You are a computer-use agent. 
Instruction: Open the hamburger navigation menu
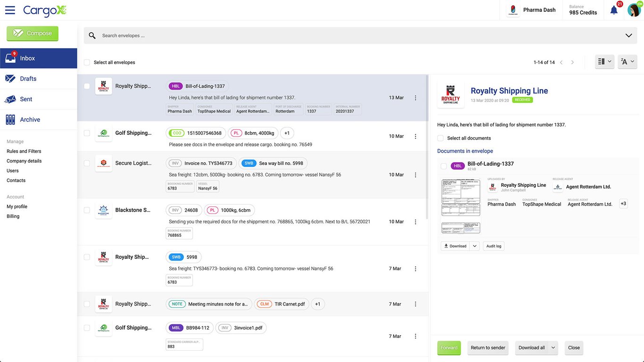point(10,10)
